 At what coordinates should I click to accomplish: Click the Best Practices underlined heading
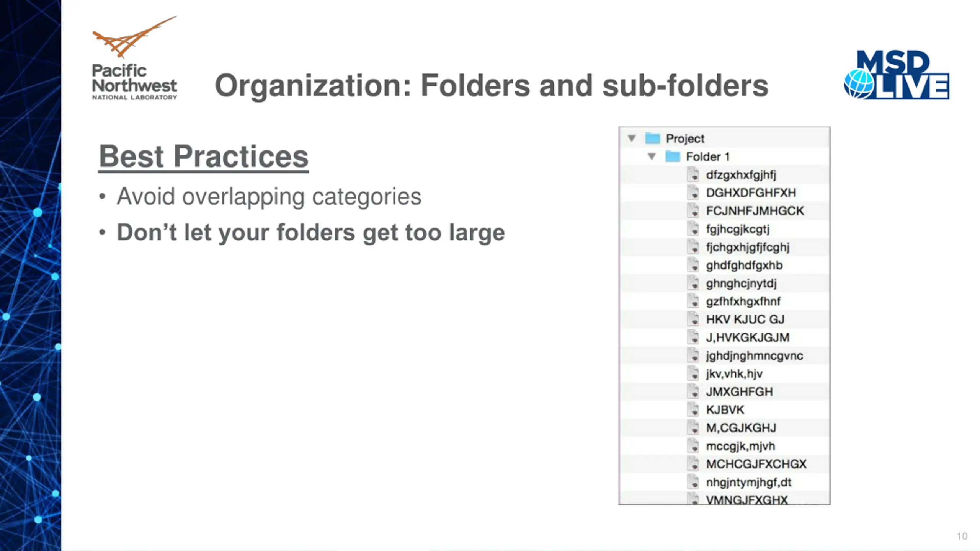click(204, 157)
